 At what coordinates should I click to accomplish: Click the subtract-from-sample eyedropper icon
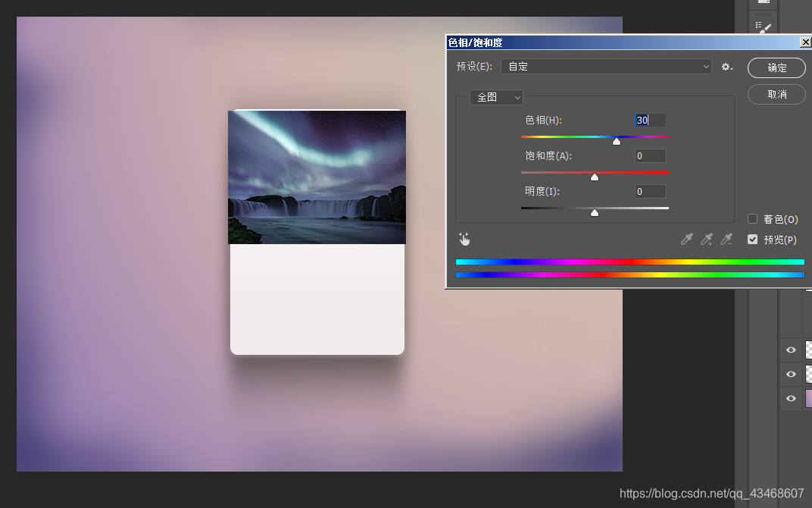tap(726, 239)
